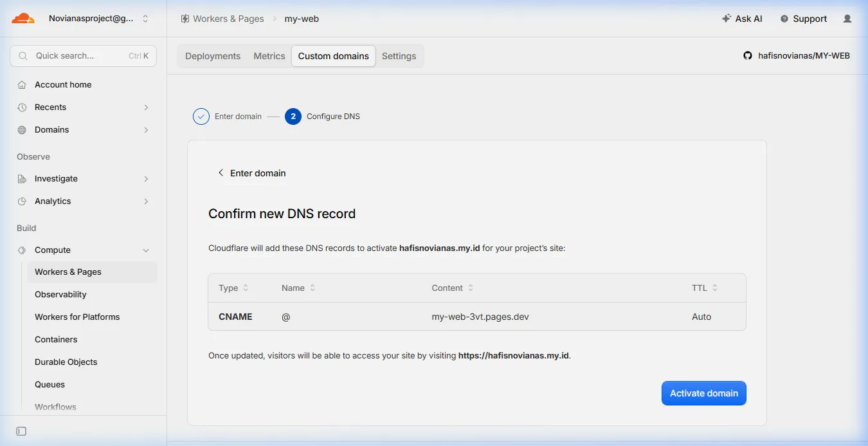The width and height of the screenshot is (868, 446).
Task: Click the Compute diamond icon
Action: click(x=22, y=250)
